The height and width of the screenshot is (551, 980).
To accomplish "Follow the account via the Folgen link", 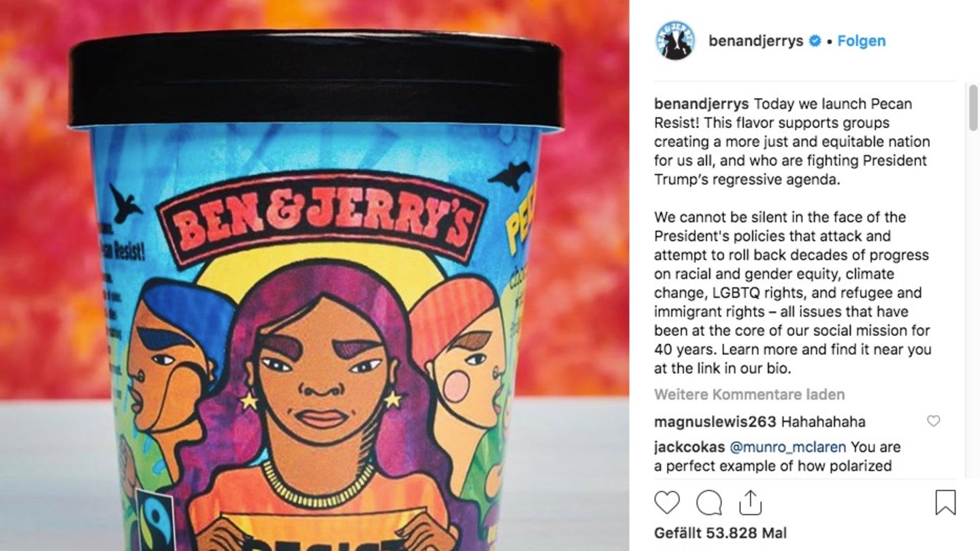I will [x=861, y=41].
